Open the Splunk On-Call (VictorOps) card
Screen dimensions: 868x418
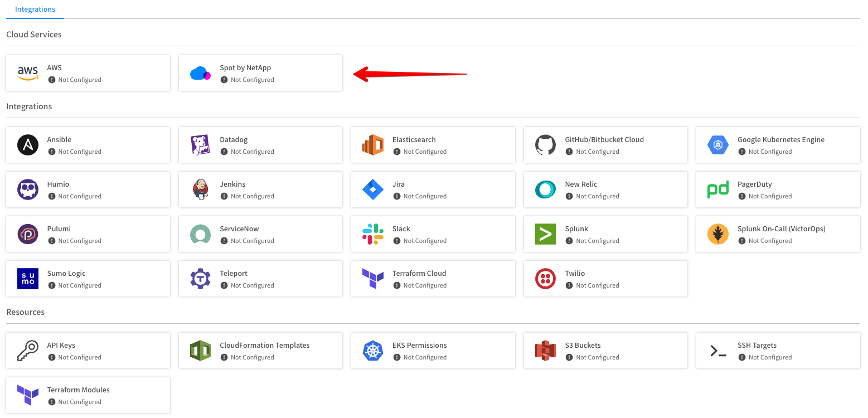pyautogui.click(x=778, y=234)
